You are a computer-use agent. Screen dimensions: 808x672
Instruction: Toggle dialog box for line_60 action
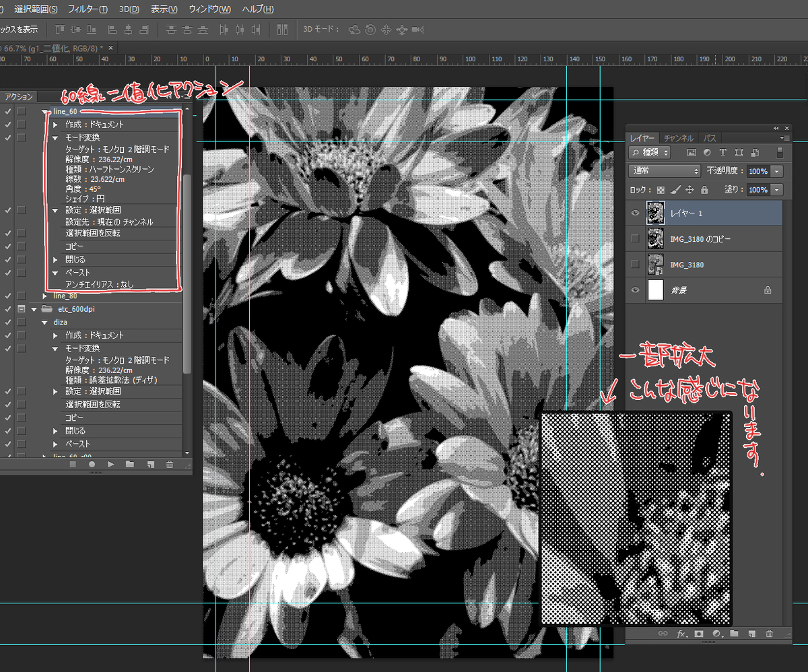point(22,111)
